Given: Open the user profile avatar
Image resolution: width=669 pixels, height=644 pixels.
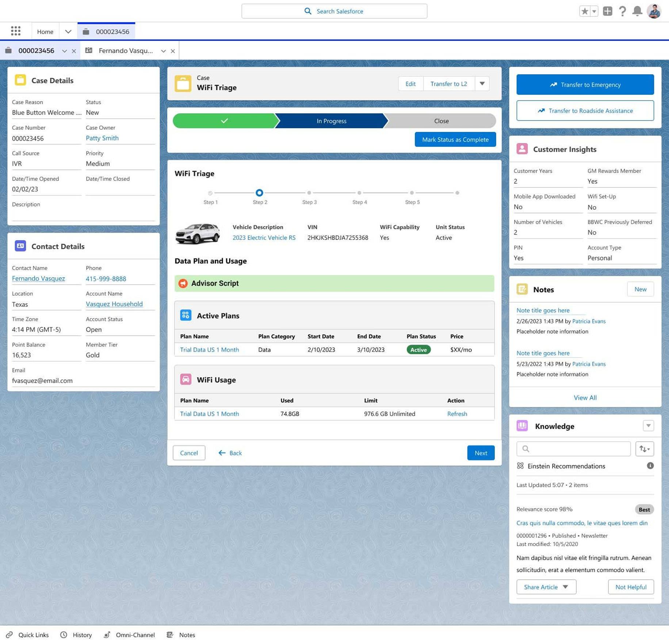Looking at the screenshot, I should (654, 11).
